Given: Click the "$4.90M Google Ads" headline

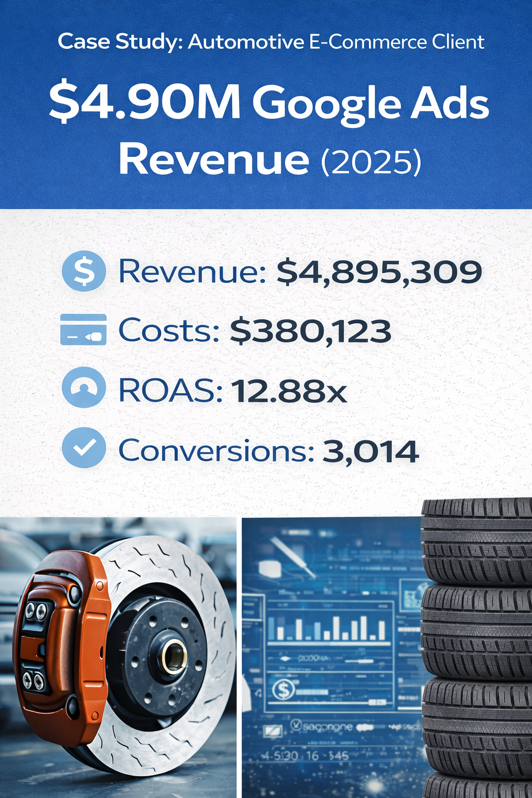Looking at the screenshot, I should (x=269, y=102).
